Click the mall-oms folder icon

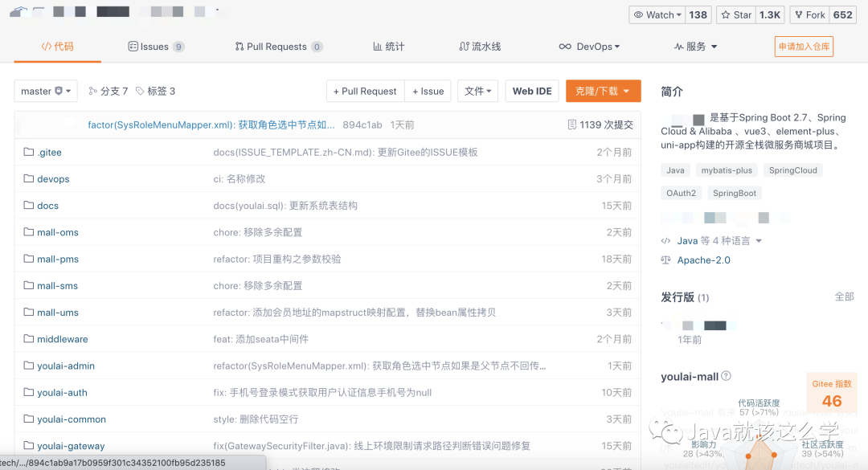29,231
